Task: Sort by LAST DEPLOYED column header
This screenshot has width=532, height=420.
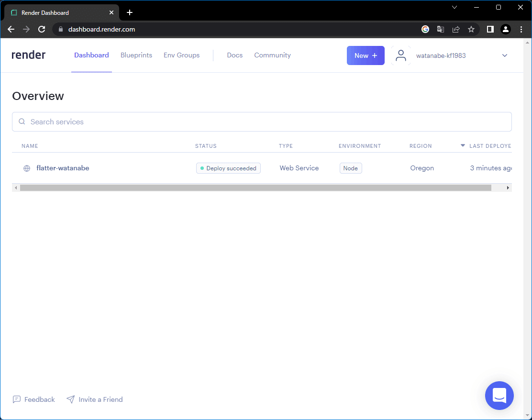Action: [490, 146]
